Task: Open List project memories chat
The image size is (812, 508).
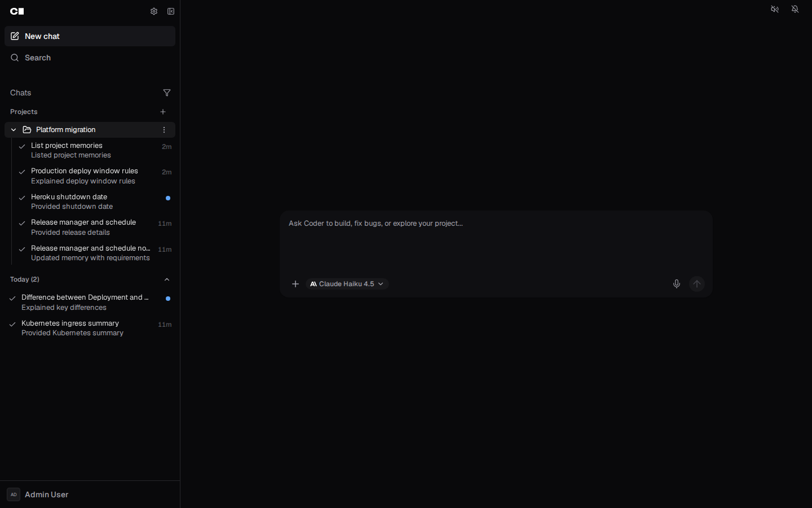Action: (x=94, y=150)
